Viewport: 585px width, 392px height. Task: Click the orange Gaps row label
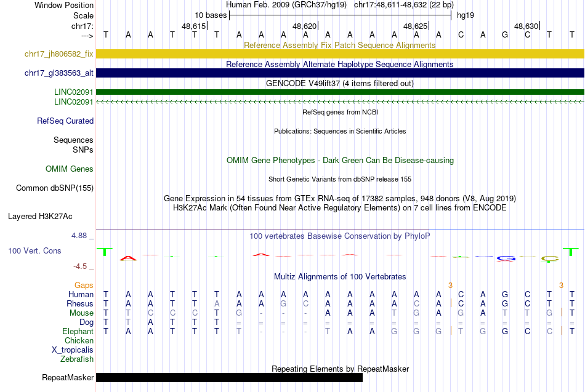coord(84,286)
